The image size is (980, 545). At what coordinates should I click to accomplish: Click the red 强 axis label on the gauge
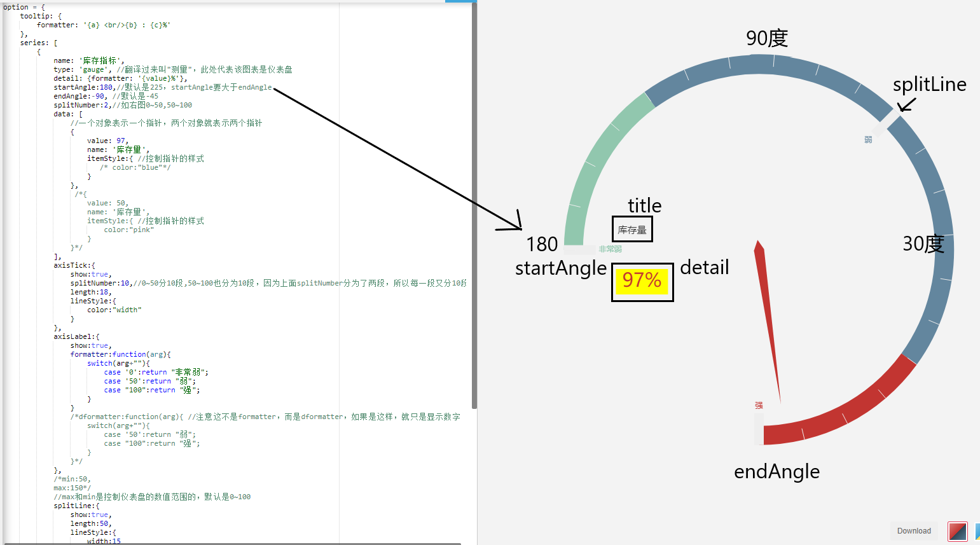[x=759, y=405]
